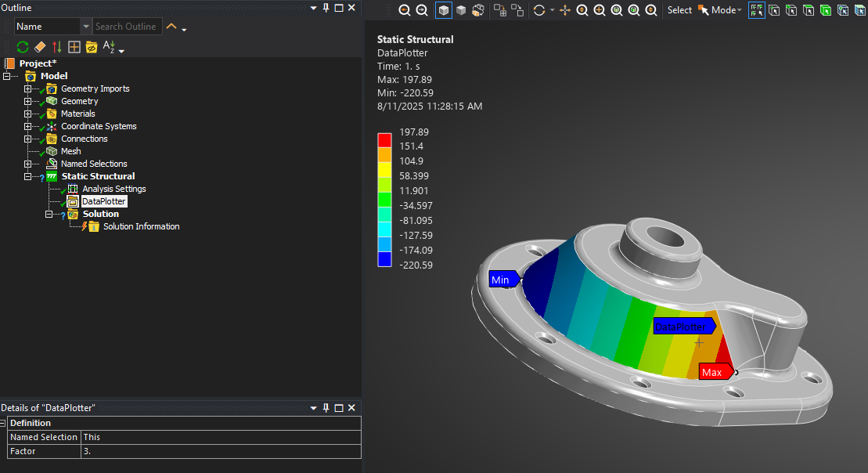Click the Max label on the model

pyautogui.click(x=714, y=372)
